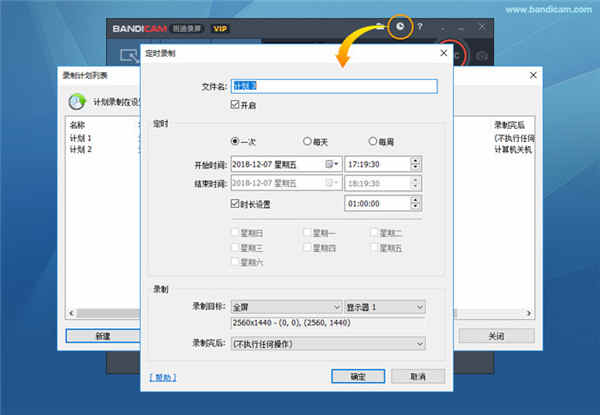Toggle the 时长设置 checkbox
The width and height of the screenshot is (600, 415).
point(235,203)
